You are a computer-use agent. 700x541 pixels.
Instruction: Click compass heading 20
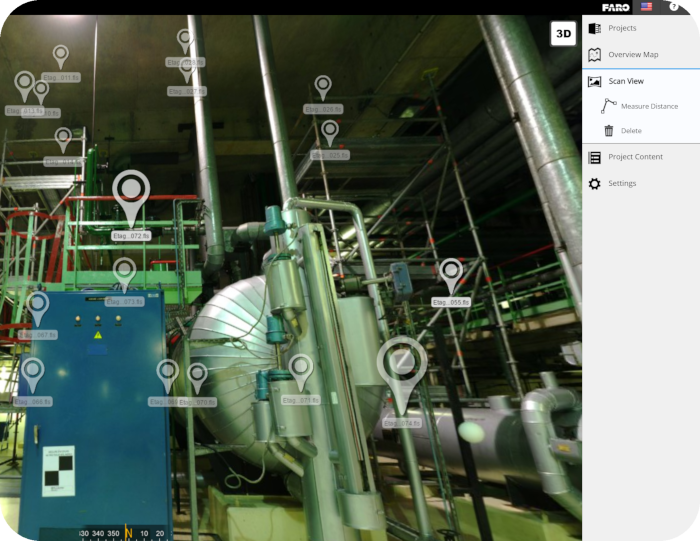click(160, 533)
